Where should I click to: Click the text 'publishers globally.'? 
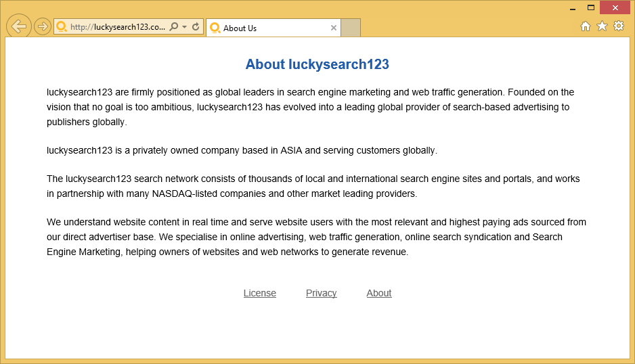[x=87, y=122]
